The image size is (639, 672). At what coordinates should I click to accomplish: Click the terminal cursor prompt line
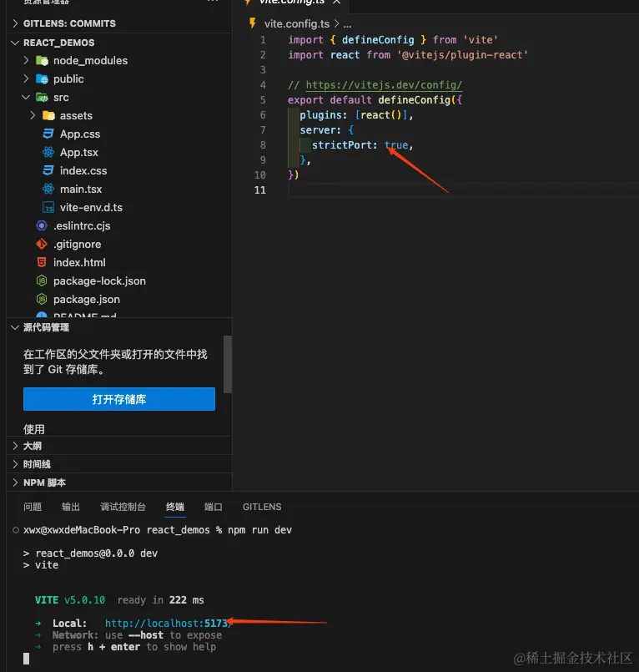(26, 659)
